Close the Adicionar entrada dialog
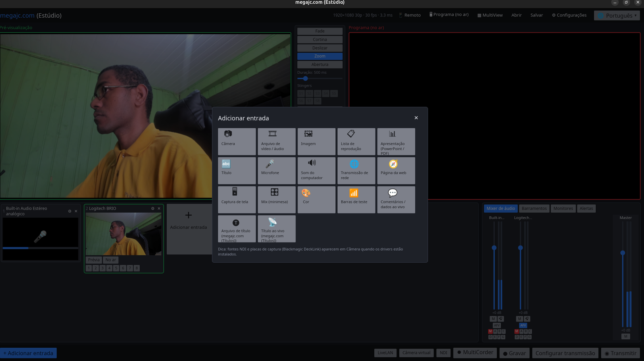This screenshot has width=644, height=361. coord(416,118)
